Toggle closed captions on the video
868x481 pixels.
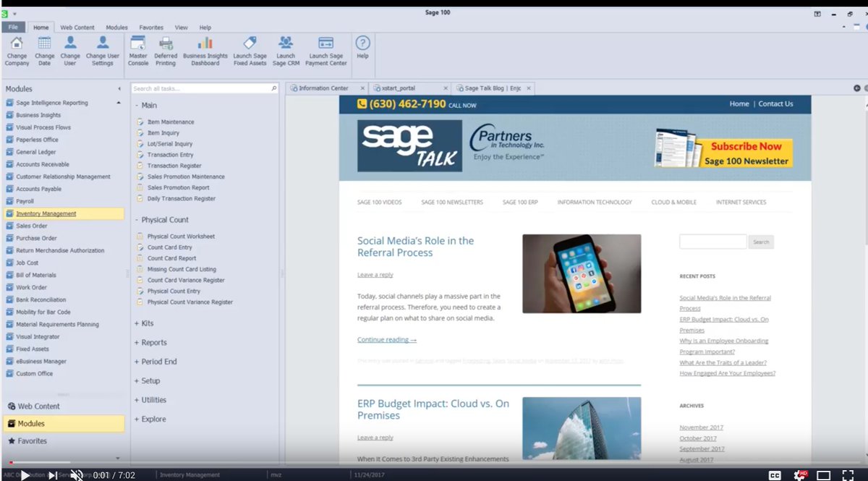point(775,474)
